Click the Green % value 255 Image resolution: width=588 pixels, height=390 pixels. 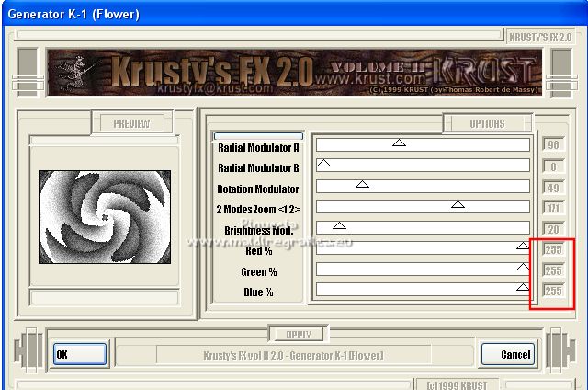553,270
